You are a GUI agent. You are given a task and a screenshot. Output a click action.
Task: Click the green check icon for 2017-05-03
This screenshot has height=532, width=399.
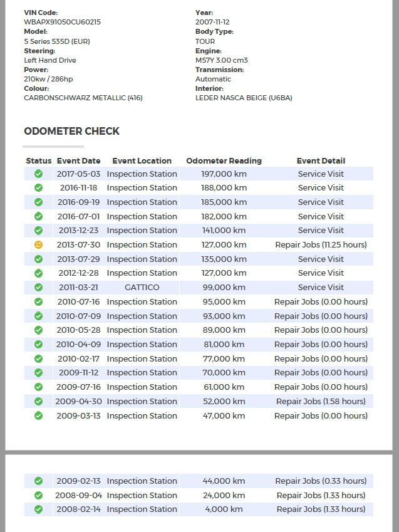pos(38,174)
